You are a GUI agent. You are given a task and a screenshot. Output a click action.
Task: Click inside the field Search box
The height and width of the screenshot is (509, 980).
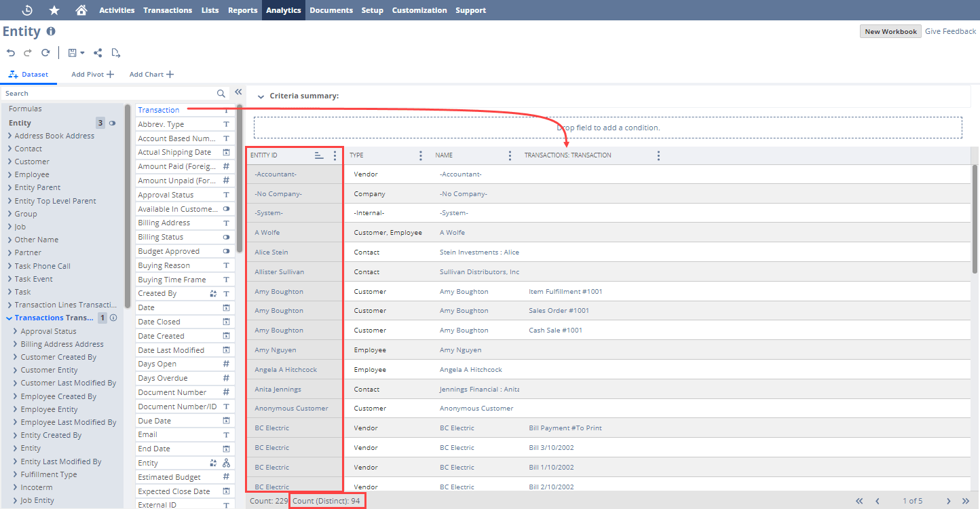pyautogui.click(x=109, y=94)
